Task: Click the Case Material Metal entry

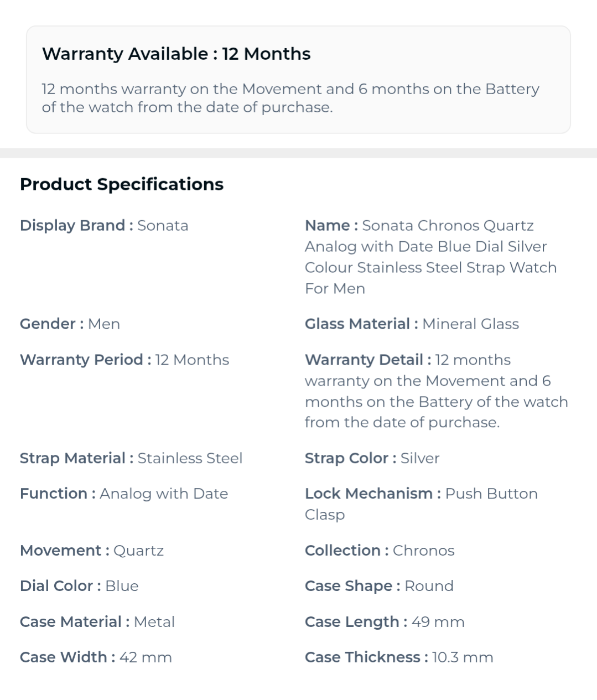Action: 97,622
